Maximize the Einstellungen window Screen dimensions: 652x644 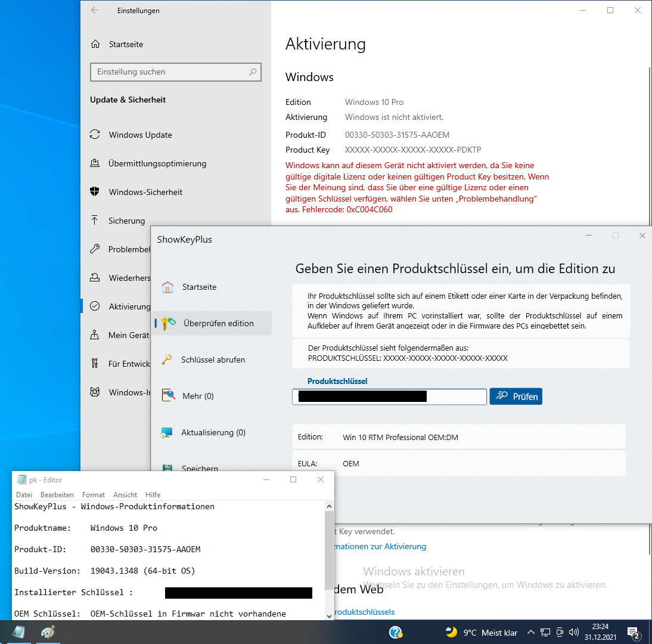(x=610, y=10)
